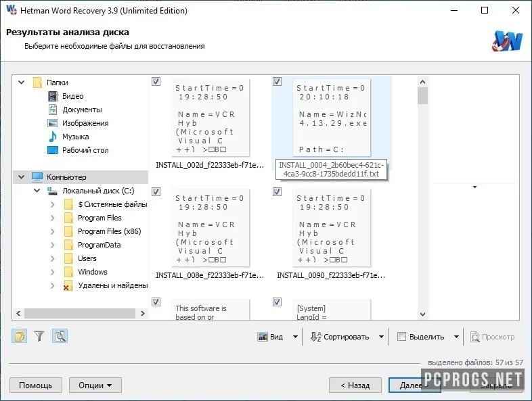
Task: Open the INSTALL_002d file thumbnail
Action: coord(210,118)
